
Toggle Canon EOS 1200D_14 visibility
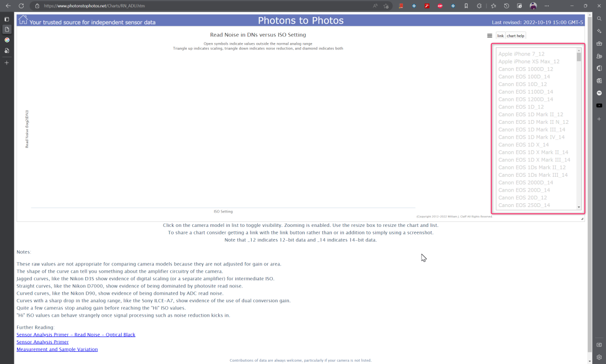pyautogui.click(x=526, y=99)
